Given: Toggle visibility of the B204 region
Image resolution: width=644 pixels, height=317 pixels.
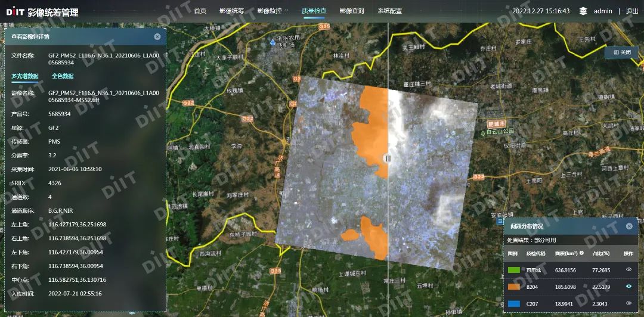Looking at the screenshot, I should pyautogui.click(x=628, y=287).
